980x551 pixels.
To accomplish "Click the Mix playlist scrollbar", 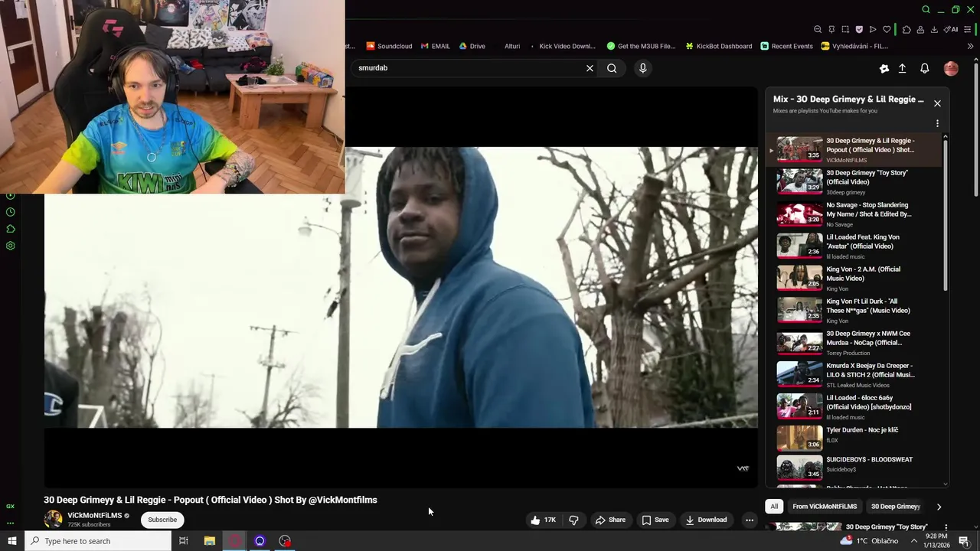I will 946,214.
